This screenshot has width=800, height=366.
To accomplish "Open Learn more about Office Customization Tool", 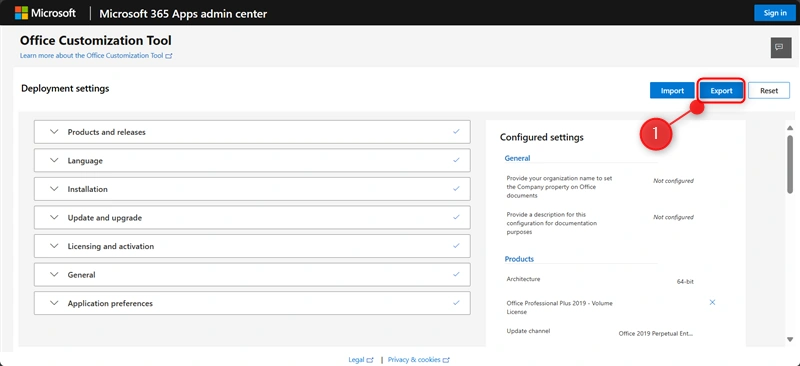I will click(96, 56).
